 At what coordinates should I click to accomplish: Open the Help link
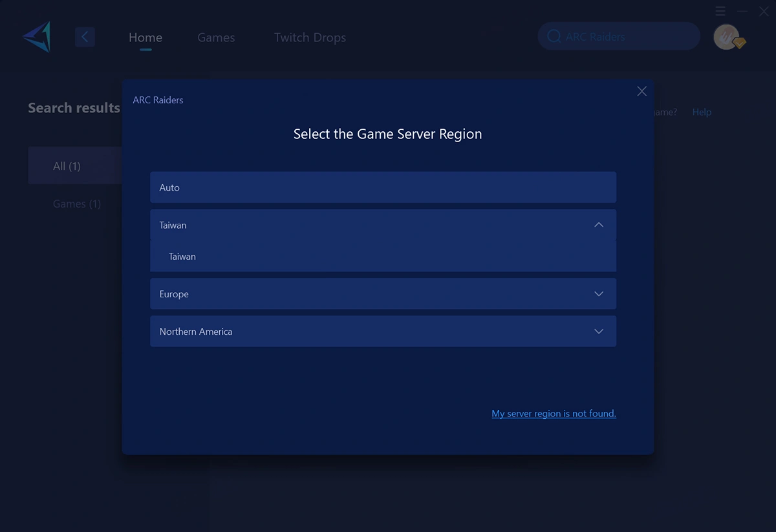[x=702, y=112]
